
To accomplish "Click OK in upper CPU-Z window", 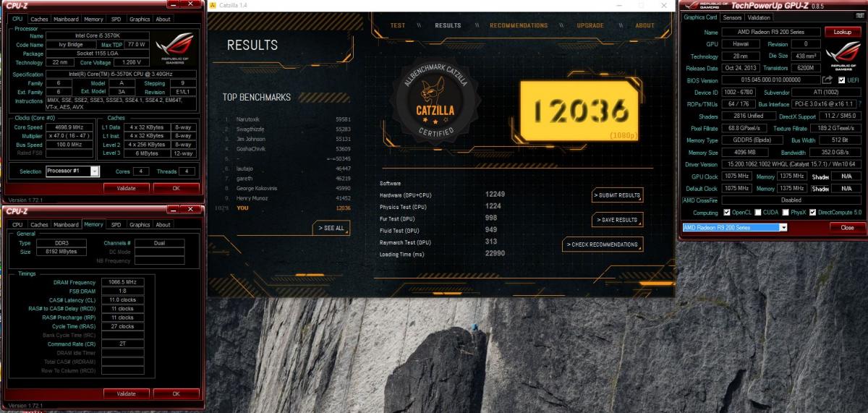I will click(176, 188).
